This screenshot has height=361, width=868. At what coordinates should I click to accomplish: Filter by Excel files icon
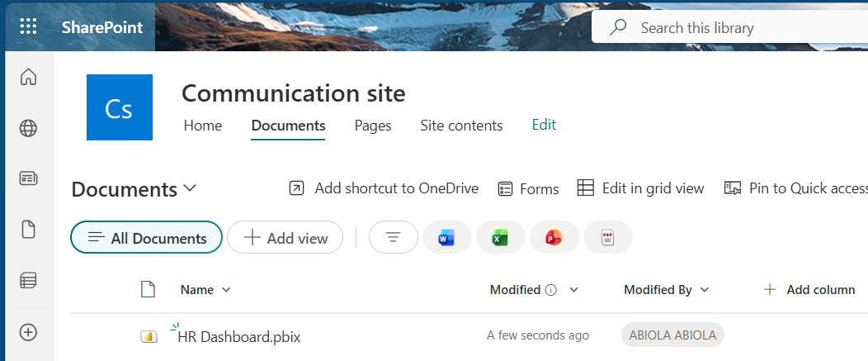pos(501,237)
